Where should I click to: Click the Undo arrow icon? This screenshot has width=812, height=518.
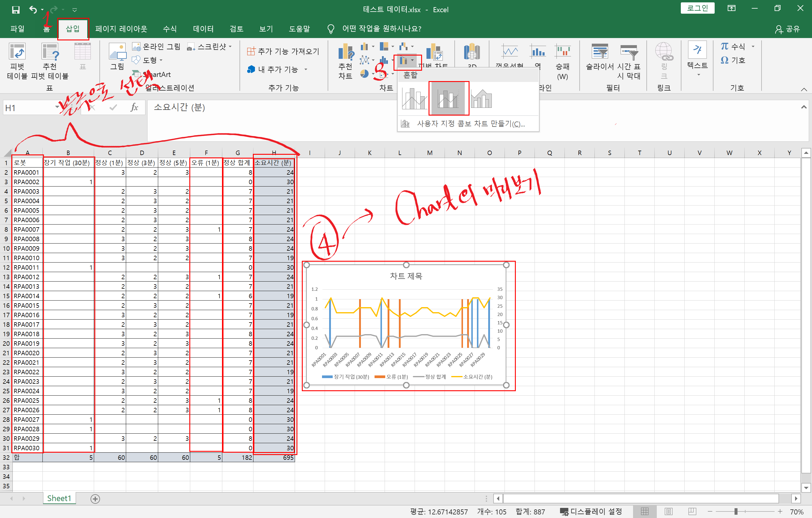click(33, 10)
